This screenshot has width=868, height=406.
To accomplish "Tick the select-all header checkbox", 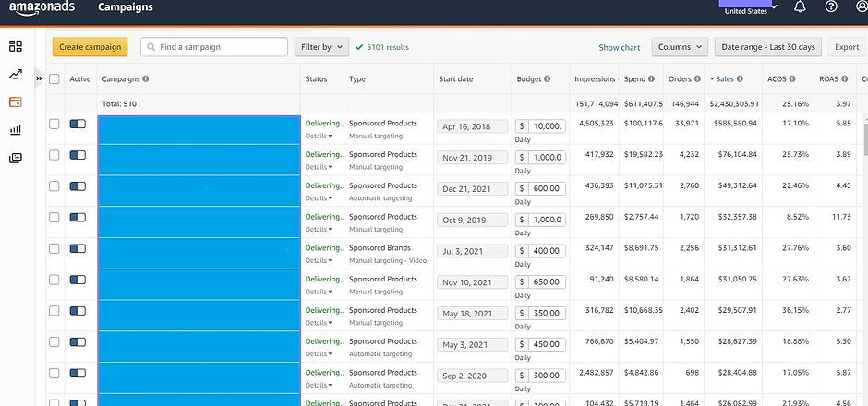I will (x=54, y=79).
